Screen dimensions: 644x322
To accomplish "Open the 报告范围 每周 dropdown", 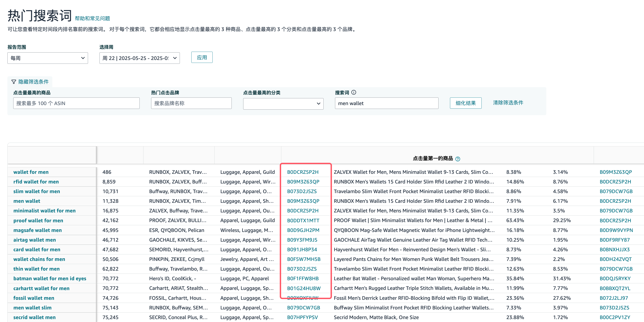I will tap(48, 58).
